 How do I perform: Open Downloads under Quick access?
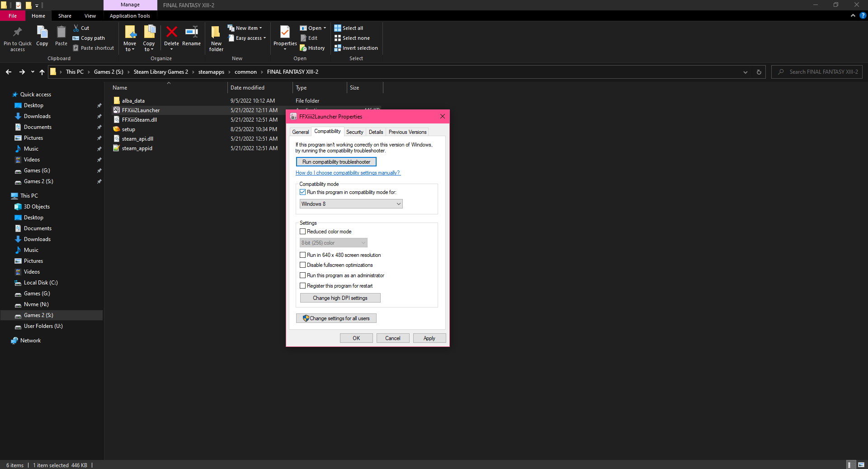tap(37, 116)
